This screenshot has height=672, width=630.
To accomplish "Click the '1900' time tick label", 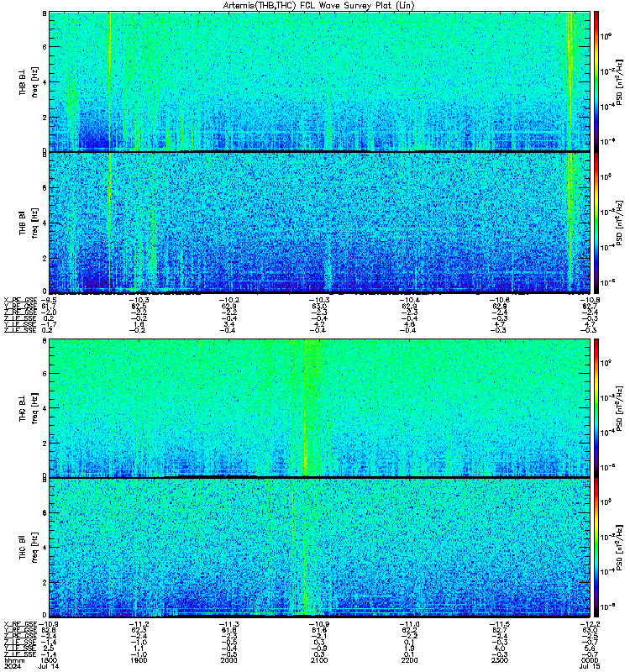I will coord(139,660).
